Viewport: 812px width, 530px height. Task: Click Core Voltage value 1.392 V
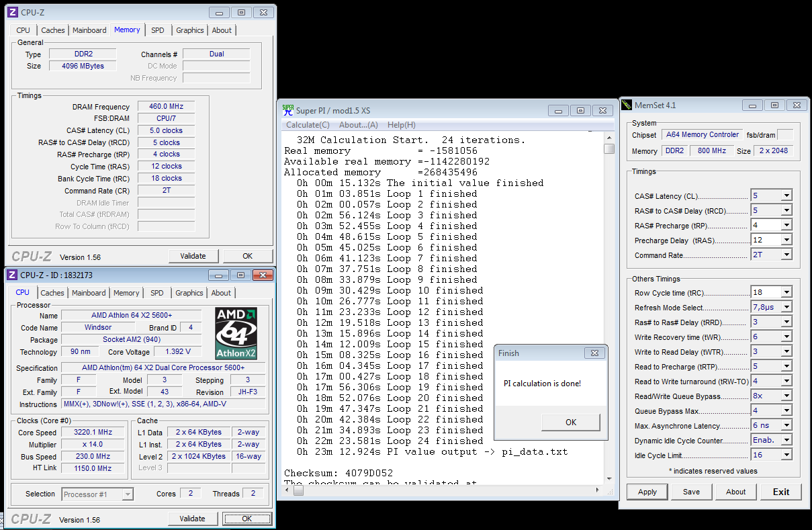(x=177, y=351)
